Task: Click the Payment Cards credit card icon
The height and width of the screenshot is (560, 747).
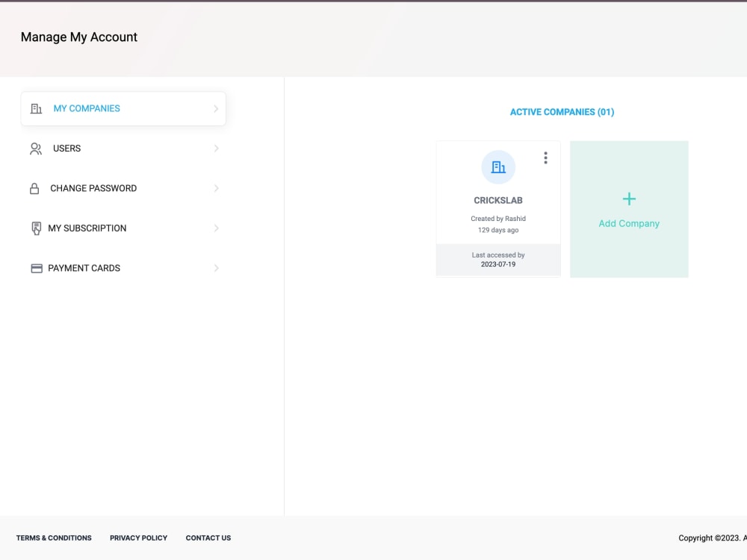Action: tap(37, 269)
